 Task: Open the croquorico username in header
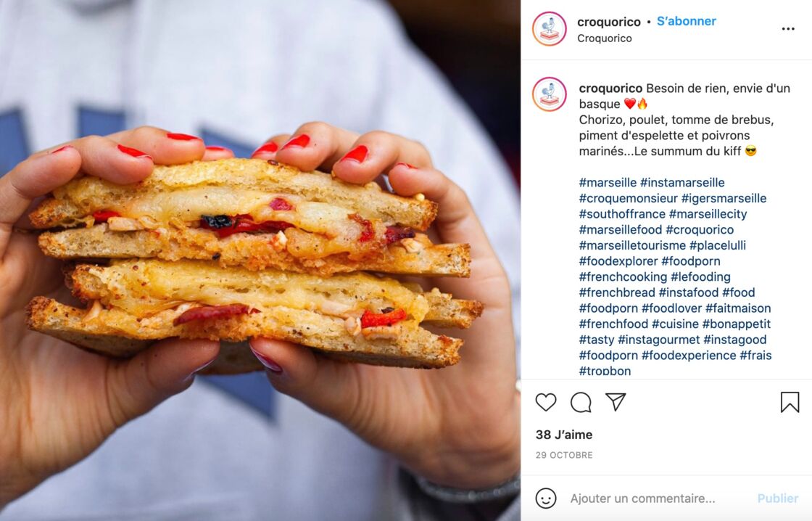click(609, 22)
